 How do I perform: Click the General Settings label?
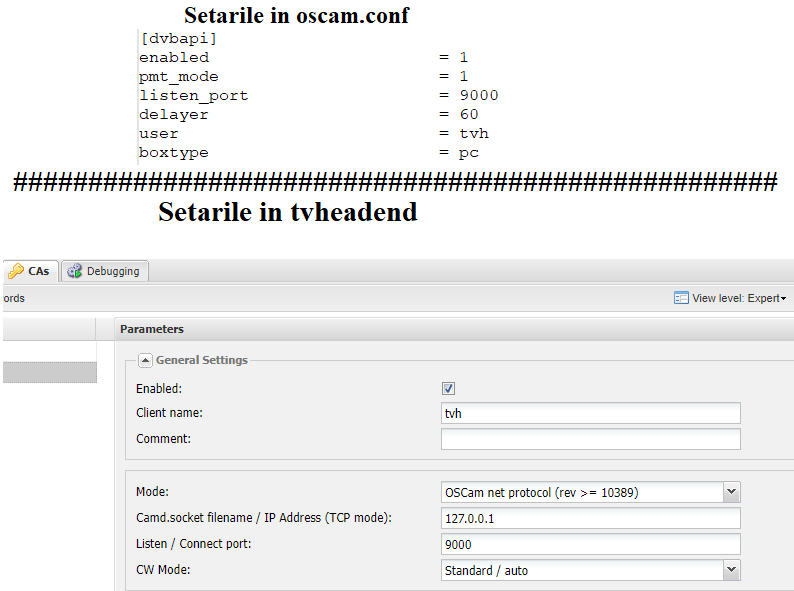[202, 360]
